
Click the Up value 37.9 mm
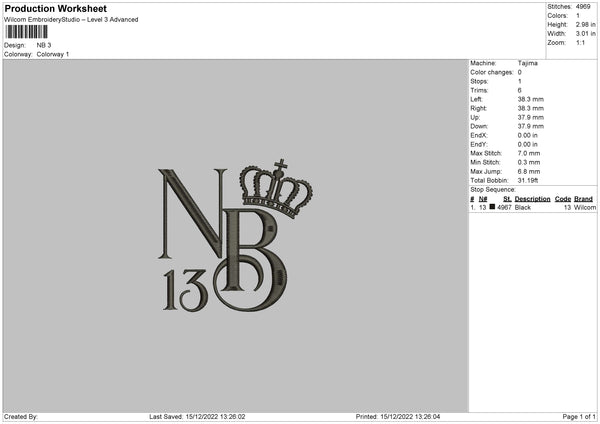click(531, 117)
